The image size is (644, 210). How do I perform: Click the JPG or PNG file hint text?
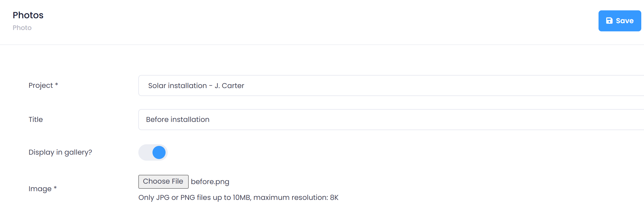(238, 197)
